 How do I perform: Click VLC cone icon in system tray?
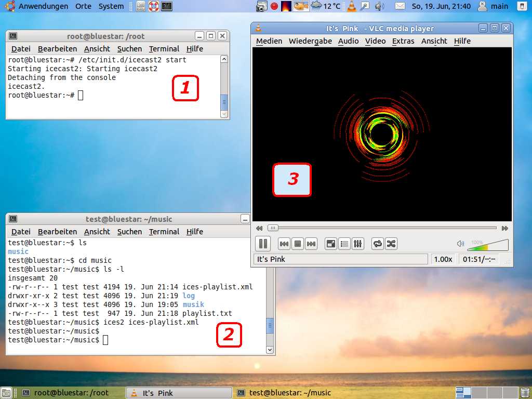[x=352, y=6]
